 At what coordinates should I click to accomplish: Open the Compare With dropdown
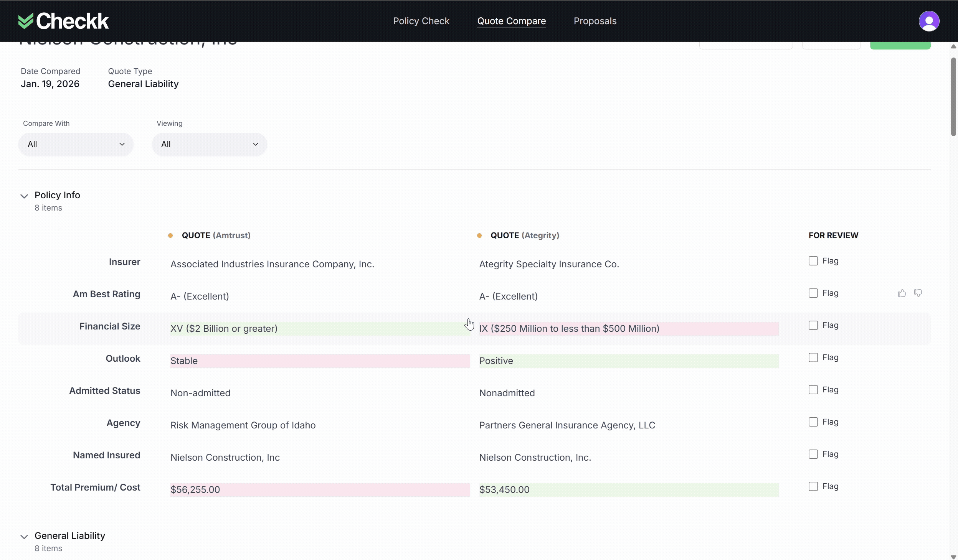(76, 144)
